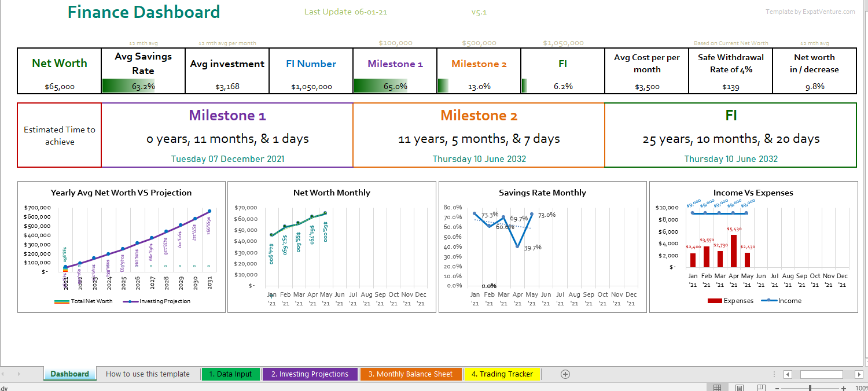Open the Dashboard sheet tab
The width and height of the screenshot is (868, 391).
pyautogui.click(x=69, y=374)
